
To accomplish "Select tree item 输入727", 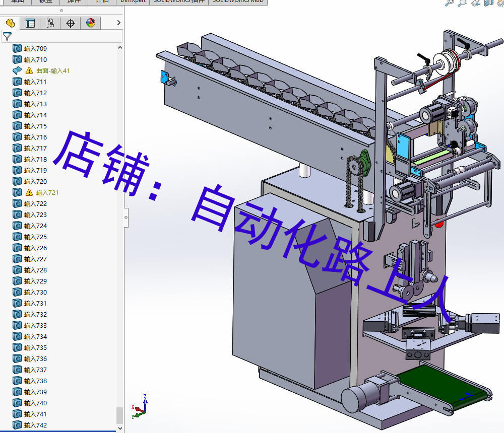I will point(35,259).
